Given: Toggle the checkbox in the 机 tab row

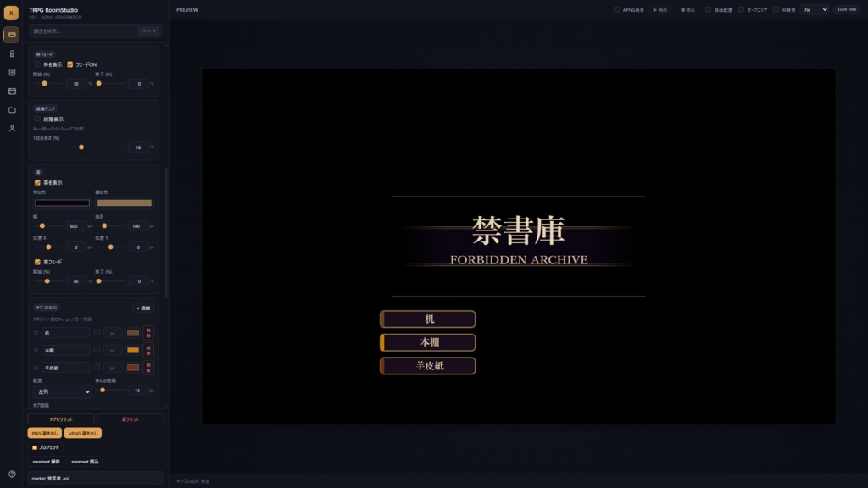Looking at the screenshot, I should [97, 332].
